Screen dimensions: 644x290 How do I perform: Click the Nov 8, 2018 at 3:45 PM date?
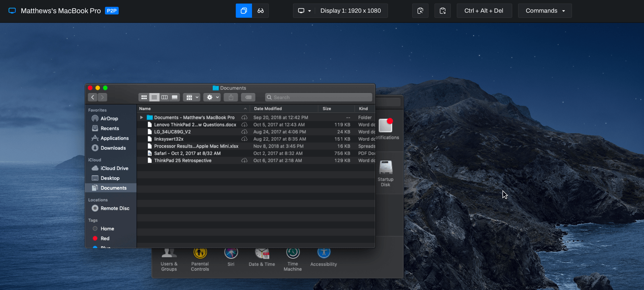click(x=279, y=146)
